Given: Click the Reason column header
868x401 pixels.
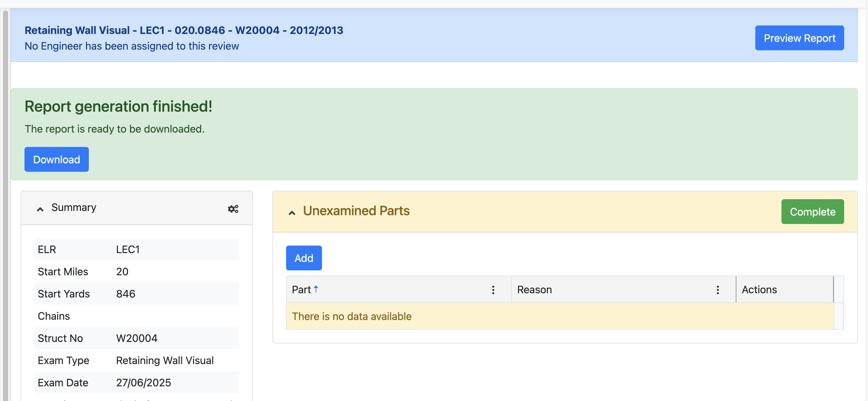Looking at the screenshot, I should [534, 290].
